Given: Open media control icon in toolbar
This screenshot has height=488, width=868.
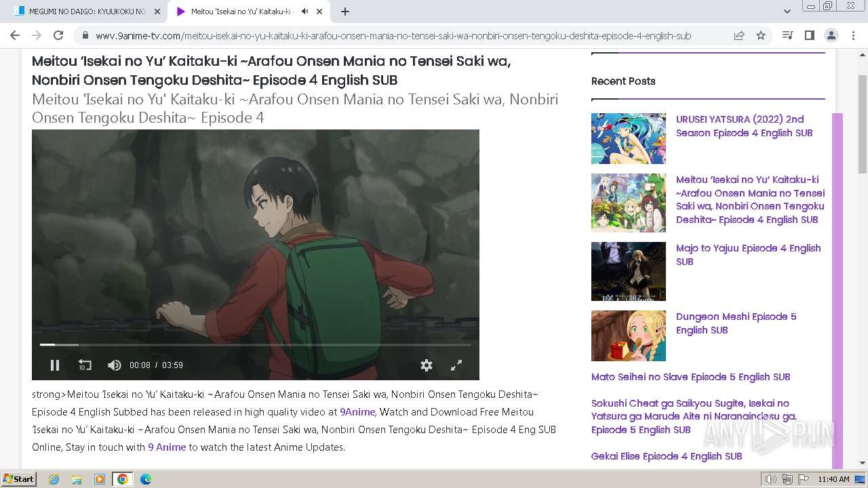Looking at the screenshot, I should point(787,35).
